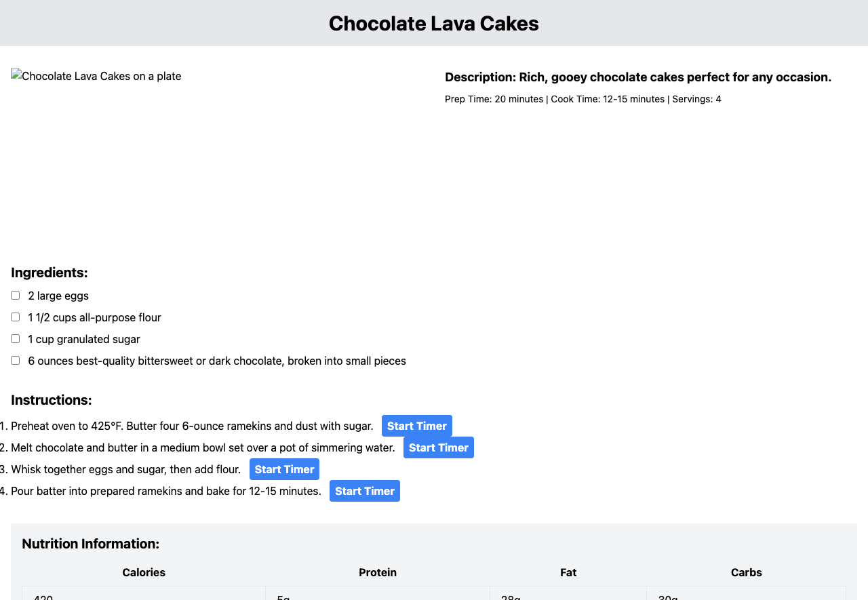
Task: Click the Protein column header
Action: [x=378, y=572]
